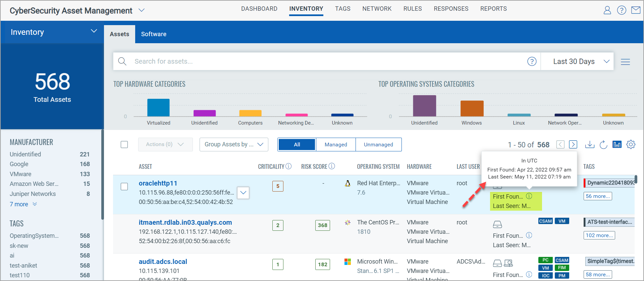This screenshot has height=281, width=644.
Task: Check the oraclehttp11 row checkbox
Action: (124, 187)
